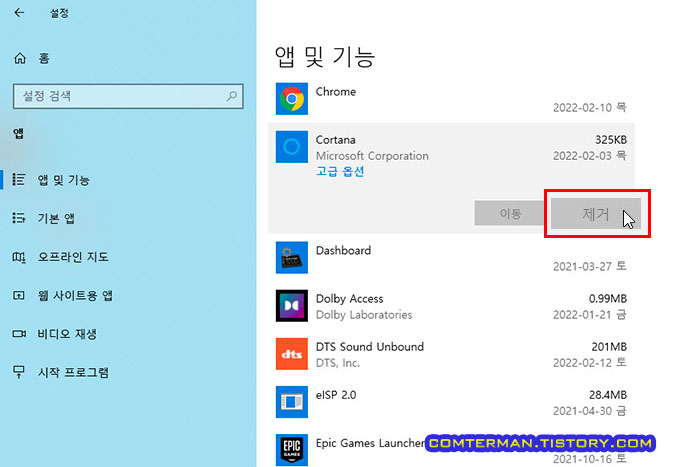Screen dimensions: 700x467
Task: Click the Cortana app icon
Action: point(292,146)
